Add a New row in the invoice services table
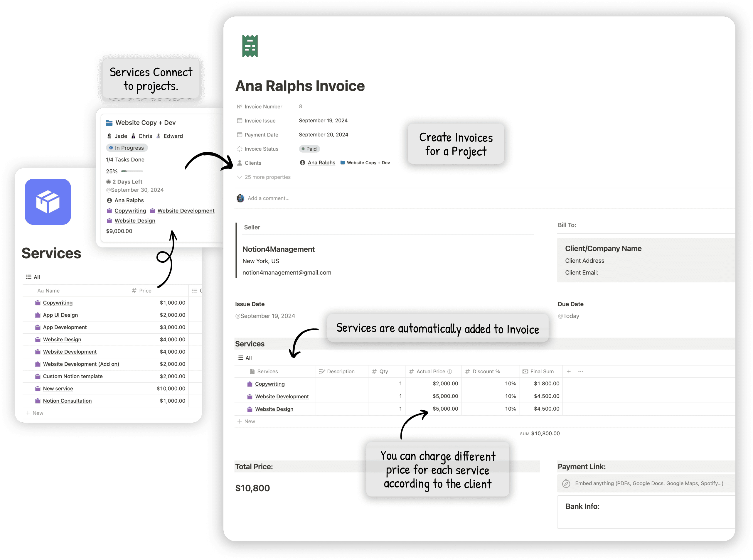Image resolution: width=753 pixels, height=560 pixels. point(246,421)
